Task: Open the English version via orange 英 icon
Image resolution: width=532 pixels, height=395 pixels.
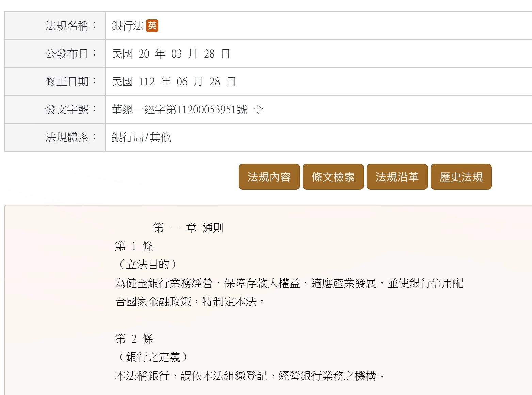Action: (152, 26)
